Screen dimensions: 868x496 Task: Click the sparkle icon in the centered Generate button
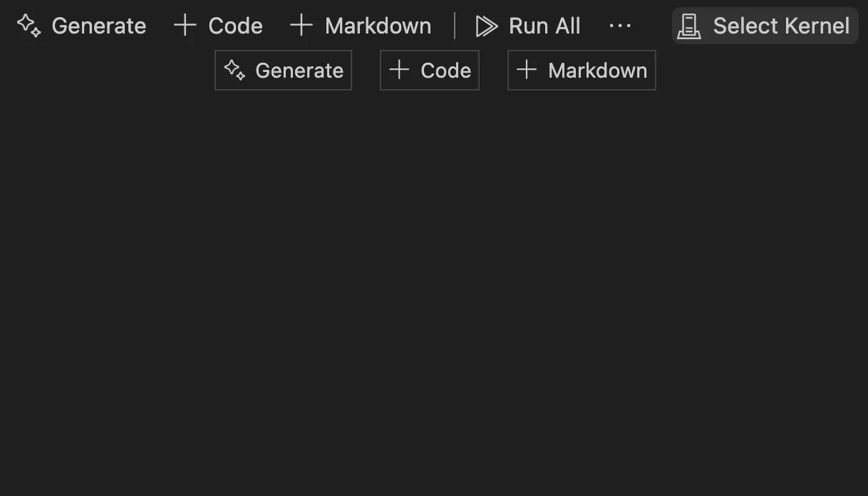point(235,70)
